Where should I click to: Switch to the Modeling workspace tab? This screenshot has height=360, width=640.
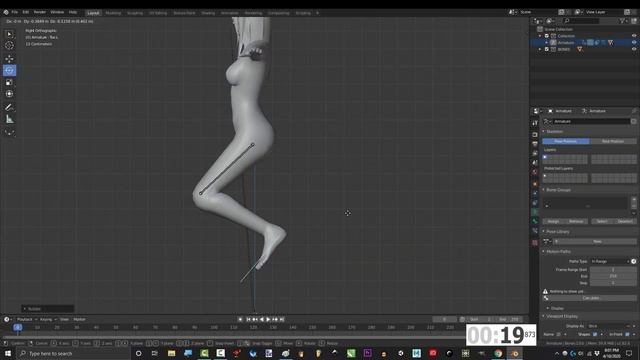[x=113, y=13]
